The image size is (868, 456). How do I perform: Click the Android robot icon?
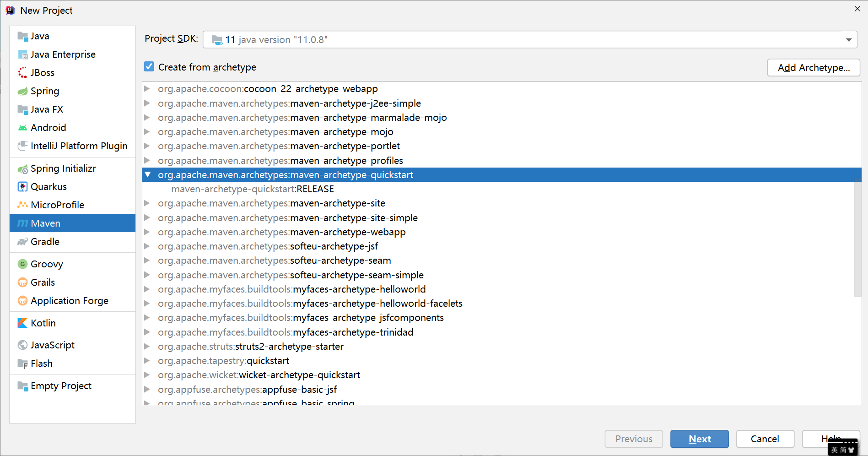point(22,128)
